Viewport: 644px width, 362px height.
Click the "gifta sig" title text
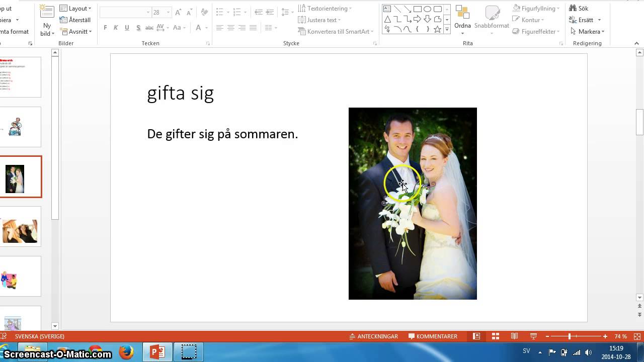pyautogui.click(x=180, y=94)
